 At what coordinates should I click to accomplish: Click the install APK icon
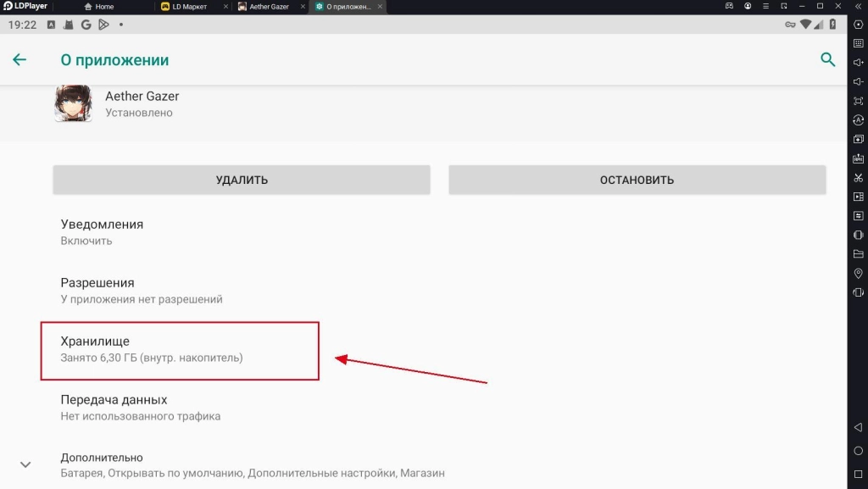tap(858, 158)
